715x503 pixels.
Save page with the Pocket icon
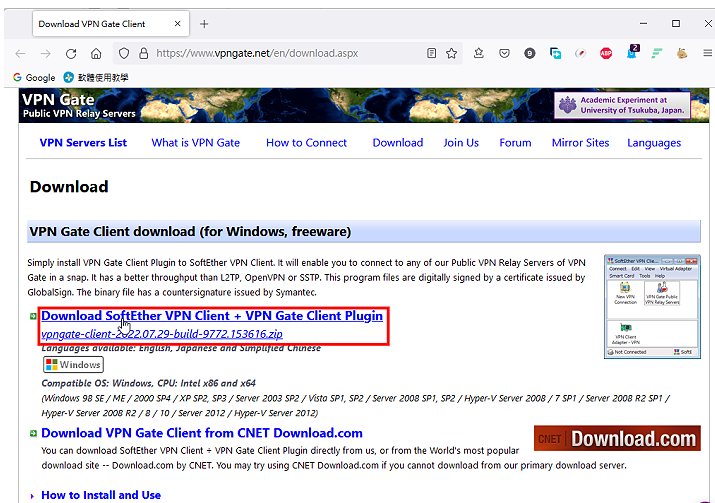pyautogui.click(x=504, y=54)
